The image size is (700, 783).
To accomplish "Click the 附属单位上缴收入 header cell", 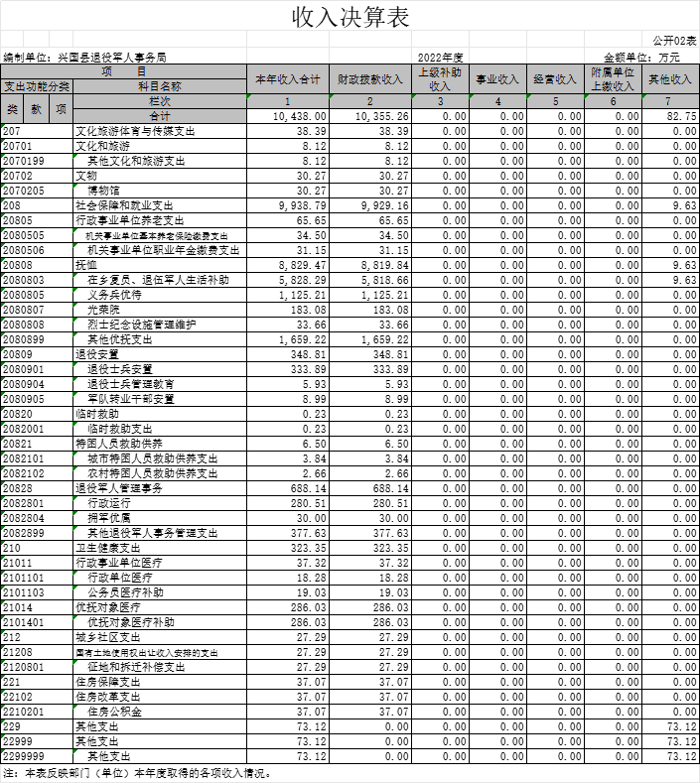I will [613, 78].
